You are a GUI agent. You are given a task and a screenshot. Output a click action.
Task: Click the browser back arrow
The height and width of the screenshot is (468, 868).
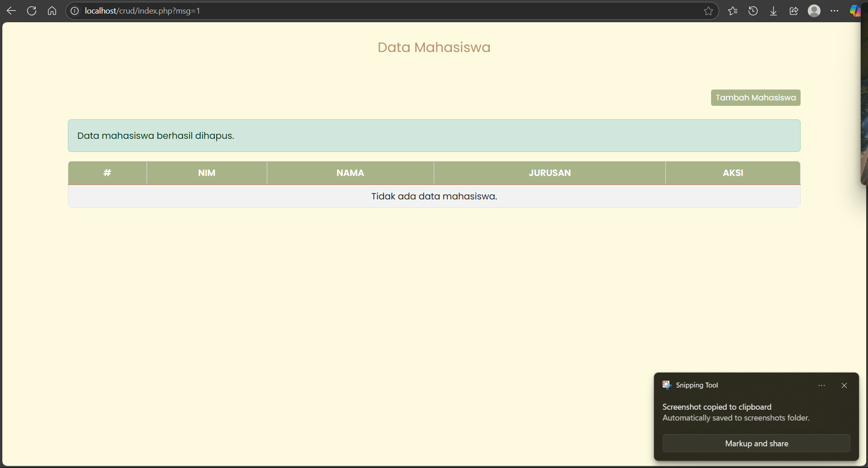[11, 11]
